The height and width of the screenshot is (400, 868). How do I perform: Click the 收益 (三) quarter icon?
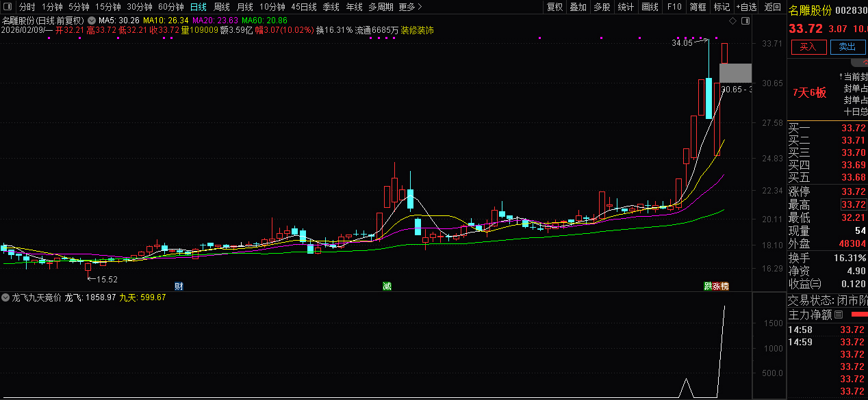tap(815, 284)
